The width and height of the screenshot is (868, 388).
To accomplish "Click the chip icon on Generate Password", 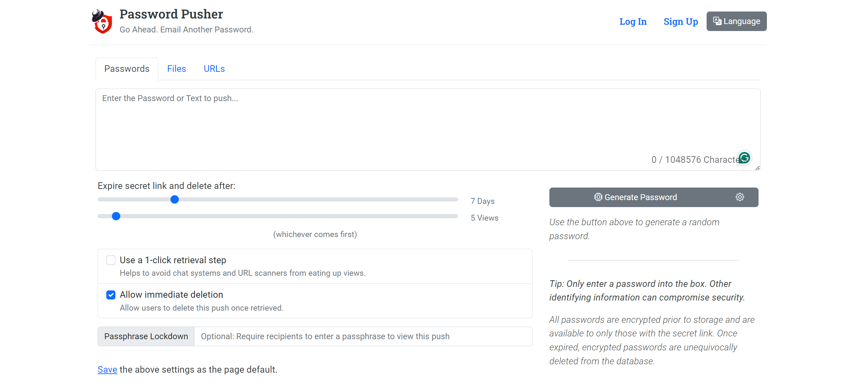I will coord(598,197).
